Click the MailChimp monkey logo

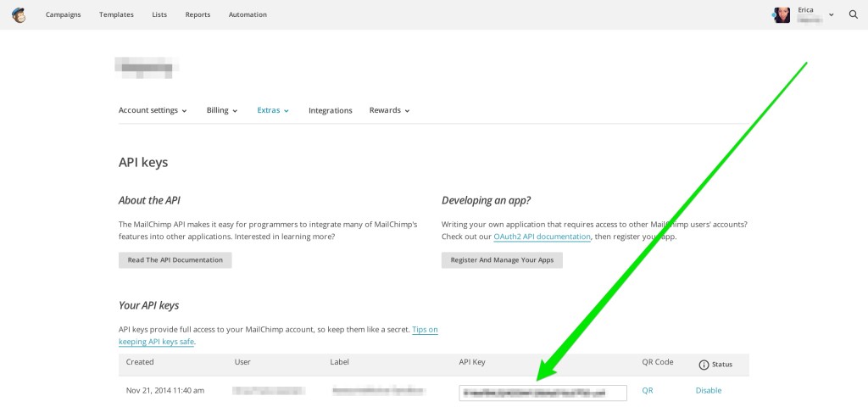[19, 15]
